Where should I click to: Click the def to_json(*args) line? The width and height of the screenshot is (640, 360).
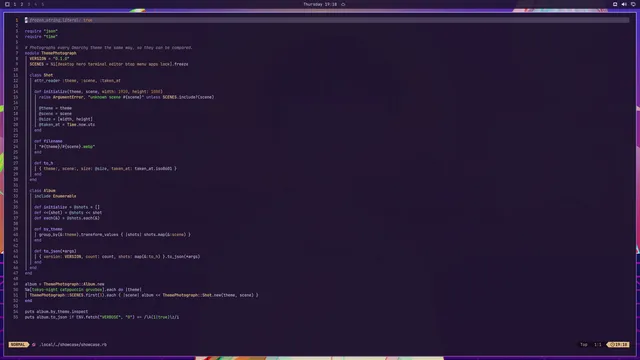[55, 251]
